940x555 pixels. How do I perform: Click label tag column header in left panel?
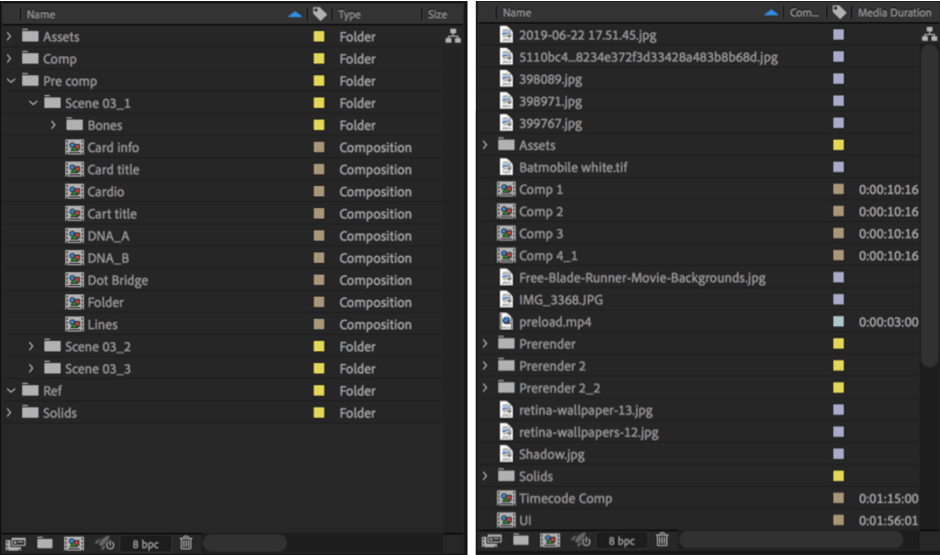[320, 15]
